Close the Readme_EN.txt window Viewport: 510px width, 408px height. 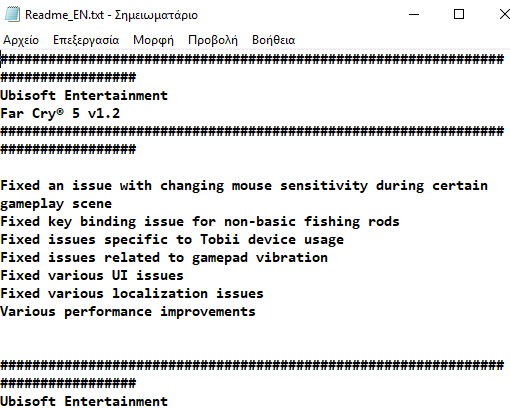click(x=504, y=14)
